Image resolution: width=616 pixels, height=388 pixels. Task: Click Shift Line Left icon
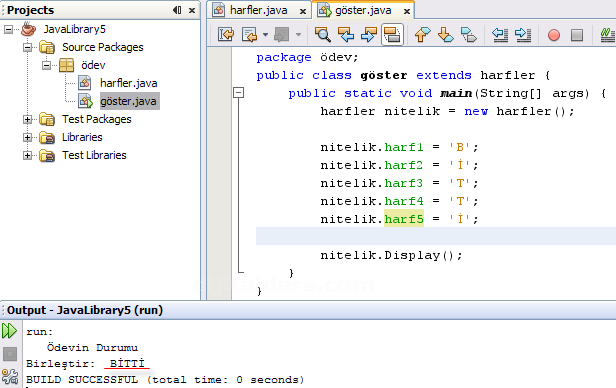pyautogui.click(x=500, y=35)
